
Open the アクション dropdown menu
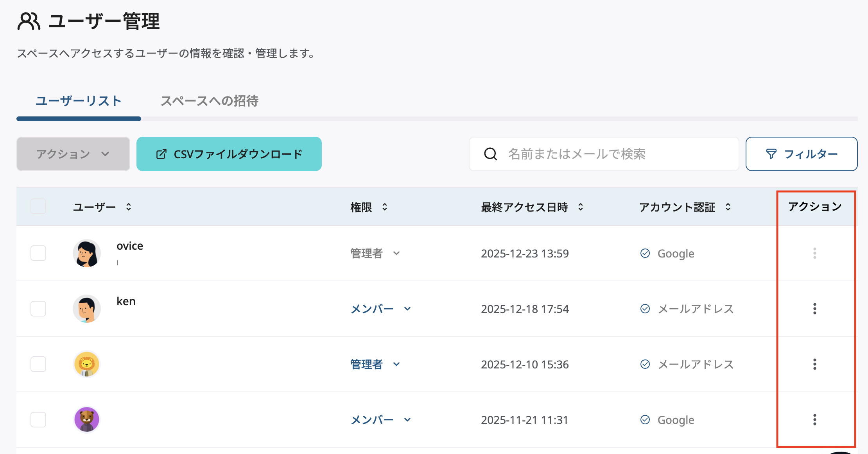pyautogui.click(x=73, y=154)
